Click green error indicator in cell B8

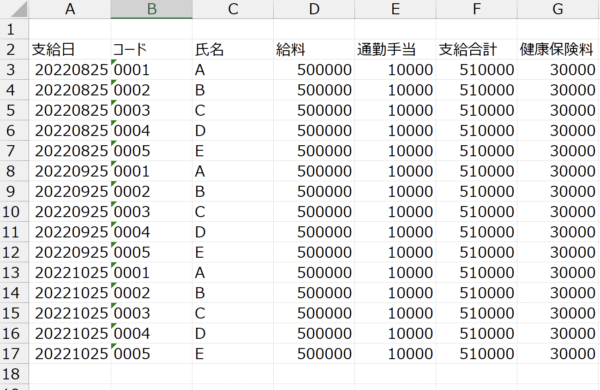tap(113, 163)
